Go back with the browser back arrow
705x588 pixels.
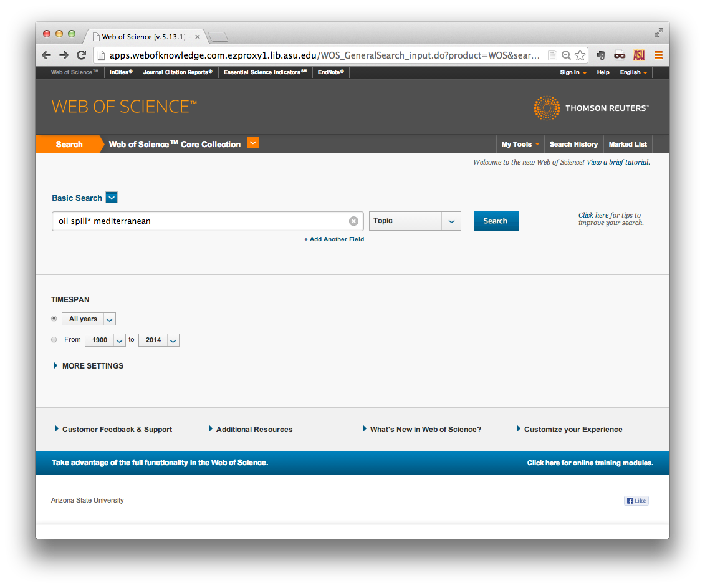[46, 55]
